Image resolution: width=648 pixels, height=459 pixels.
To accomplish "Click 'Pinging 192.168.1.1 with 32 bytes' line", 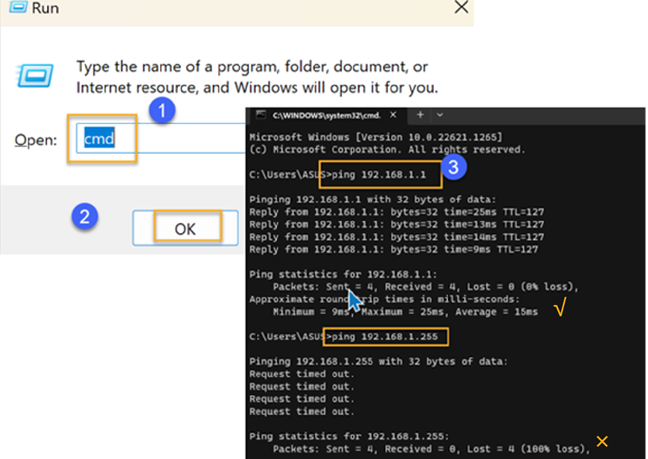I will pos(372,200).
